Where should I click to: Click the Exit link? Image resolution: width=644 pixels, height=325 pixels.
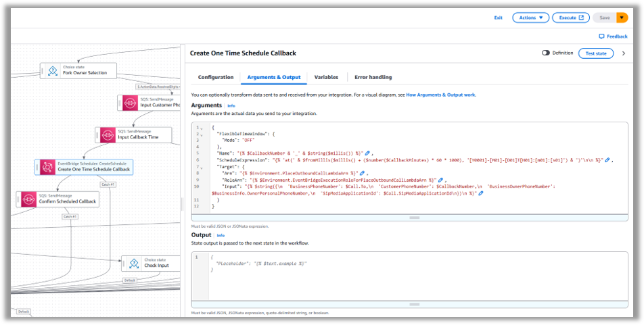[498, 18]
